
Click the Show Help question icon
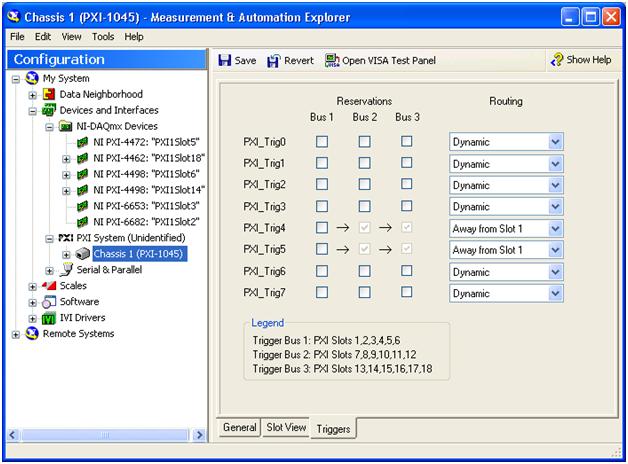point(557,60)
